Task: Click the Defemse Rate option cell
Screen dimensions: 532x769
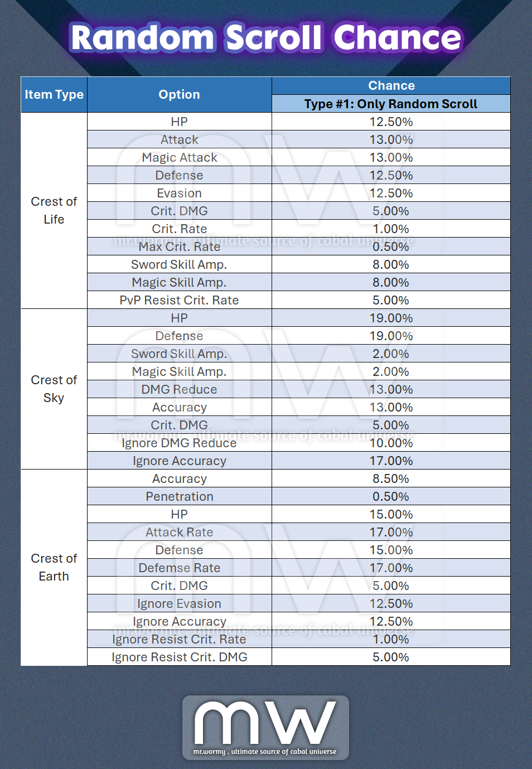Action: (x=179, y=568)
